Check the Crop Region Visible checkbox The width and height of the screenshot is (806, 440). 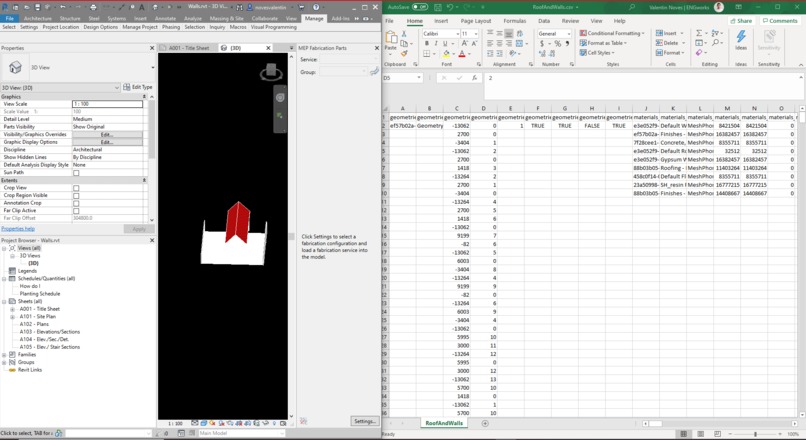click(x=76, y=196)
